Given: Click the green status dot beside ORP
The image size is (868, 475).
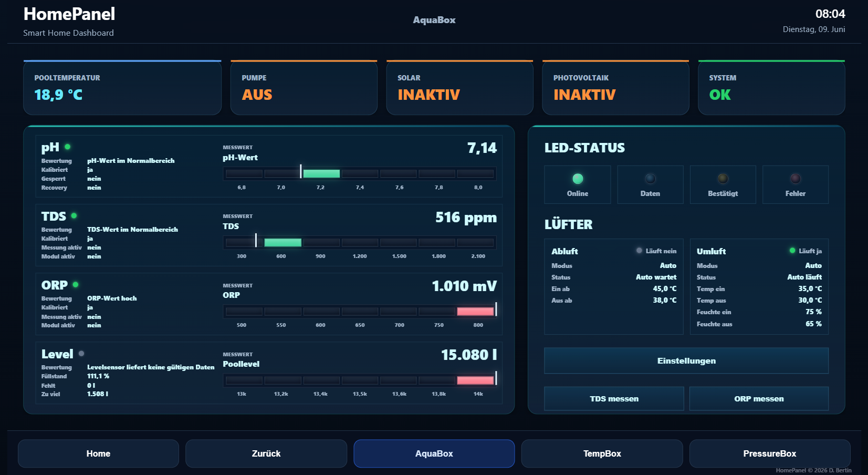Looking at the screenshot, I should [76, 284].
